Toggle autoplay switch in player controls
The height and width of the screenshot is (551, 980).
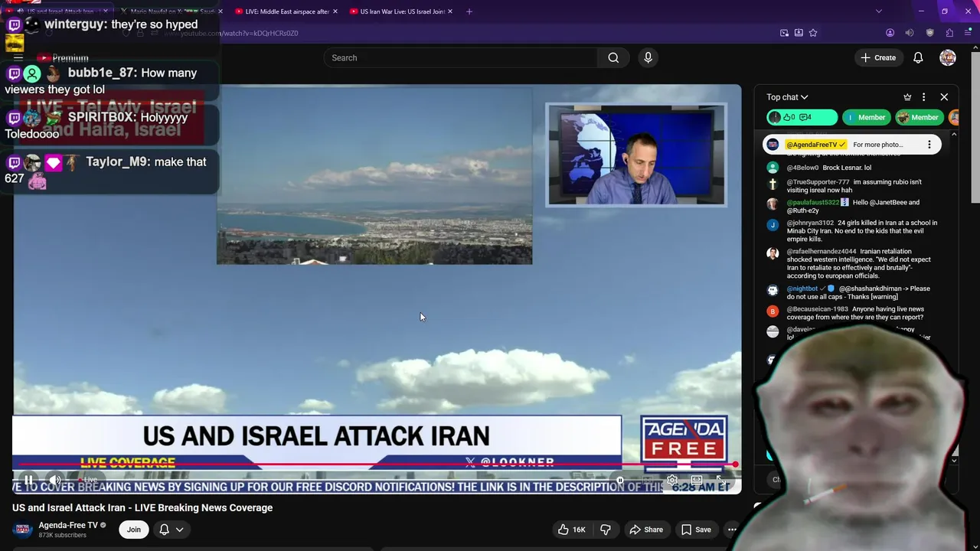620,481
